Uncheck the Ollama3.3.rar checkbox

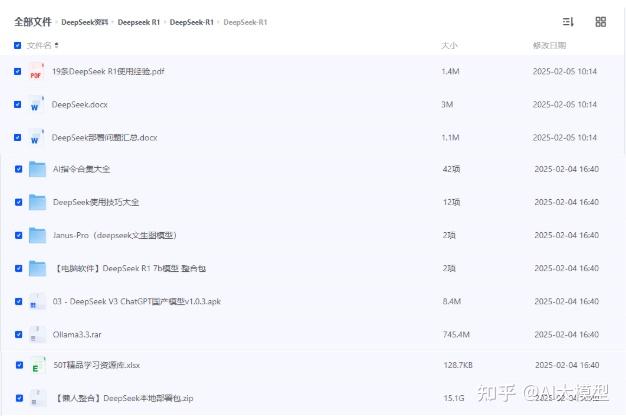[19, 334]
